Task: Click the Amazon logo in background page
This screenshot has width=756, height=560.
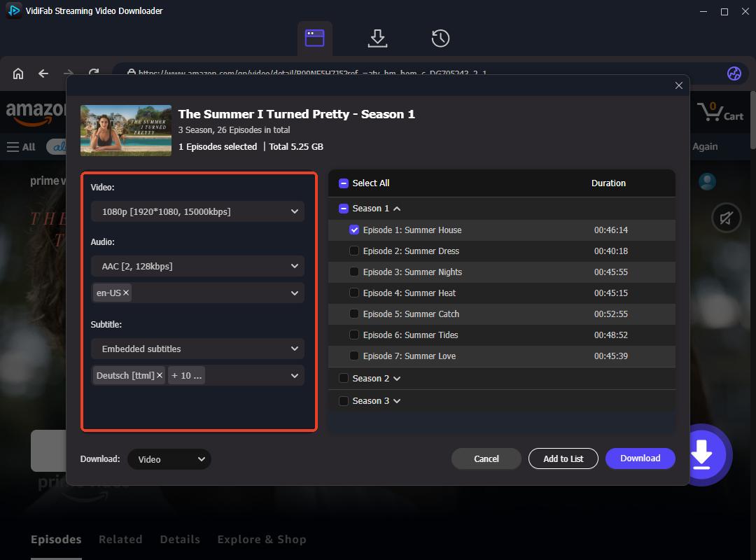Action: tap(36, 113)
